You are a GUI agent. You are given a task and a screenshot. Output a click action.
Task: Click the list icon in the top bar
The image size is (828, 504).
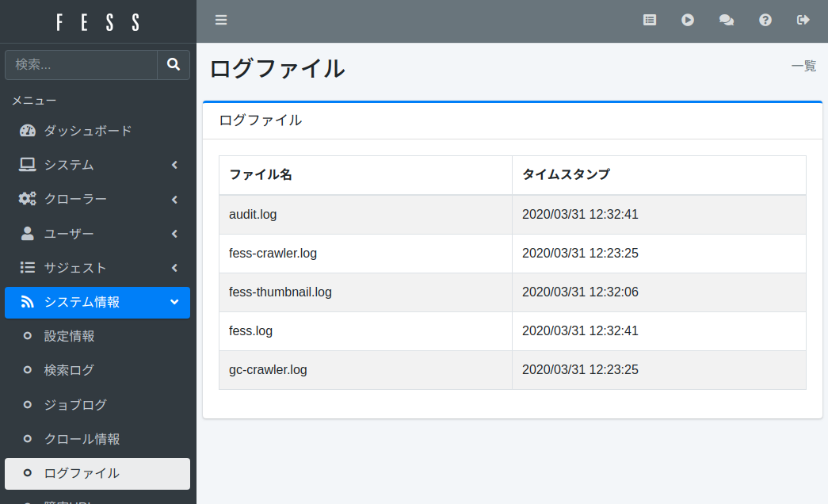coord(650,21)
